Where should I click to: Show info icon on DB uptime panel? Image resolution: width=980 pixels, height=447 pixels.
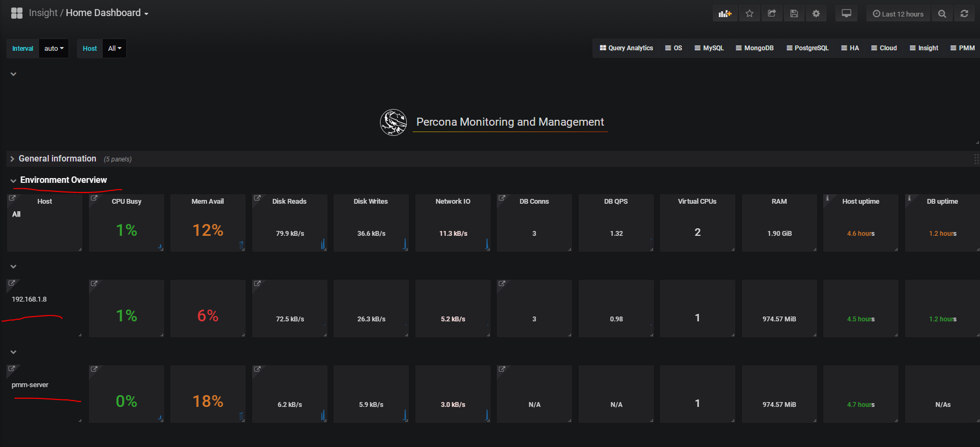909,198
